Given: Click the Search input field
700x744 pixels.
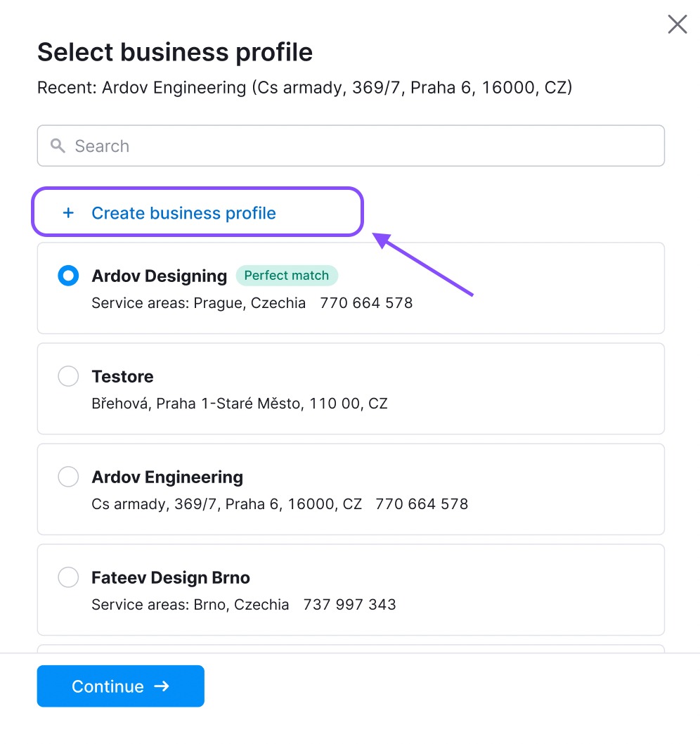Looking at the screenshot, I should [x=281, y=146].
